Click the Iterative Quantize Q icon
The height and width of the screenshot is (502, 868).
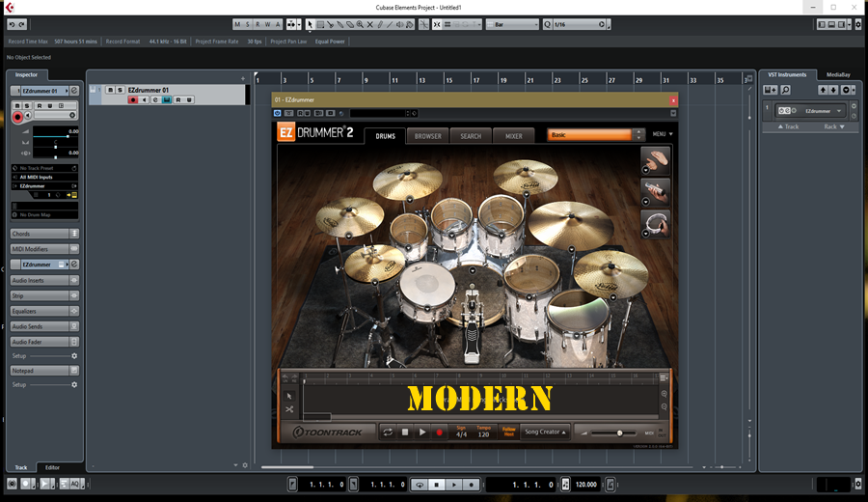click(x=547, y=24)
